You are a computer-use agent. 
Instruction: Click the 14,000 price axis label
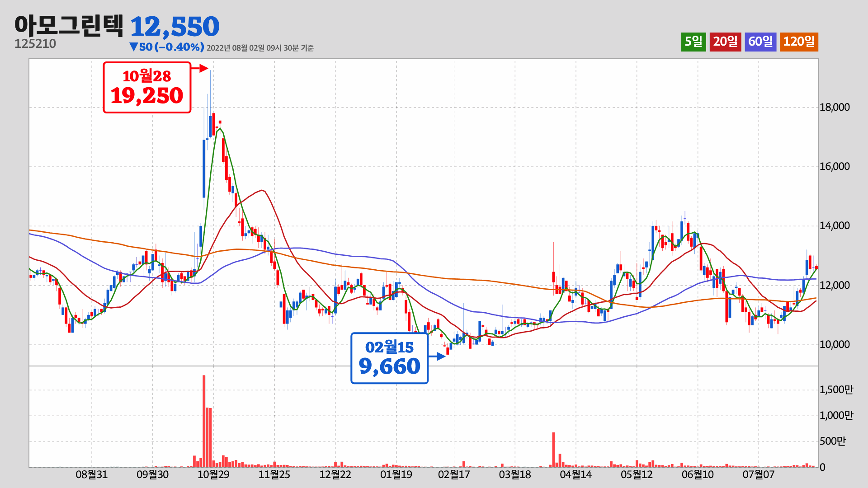click(x=835, y=225)
